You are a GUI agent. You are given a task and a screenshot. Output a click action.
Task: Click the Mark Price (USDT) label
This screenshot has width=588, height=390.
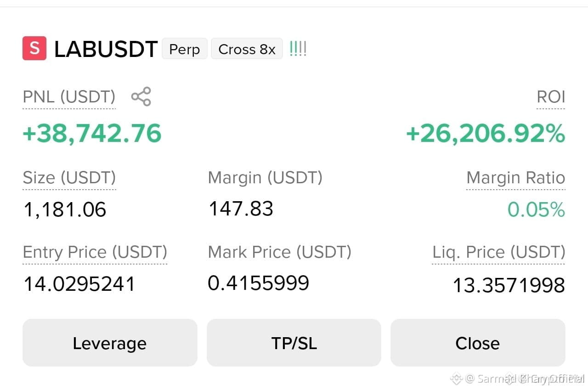point(279,252)
